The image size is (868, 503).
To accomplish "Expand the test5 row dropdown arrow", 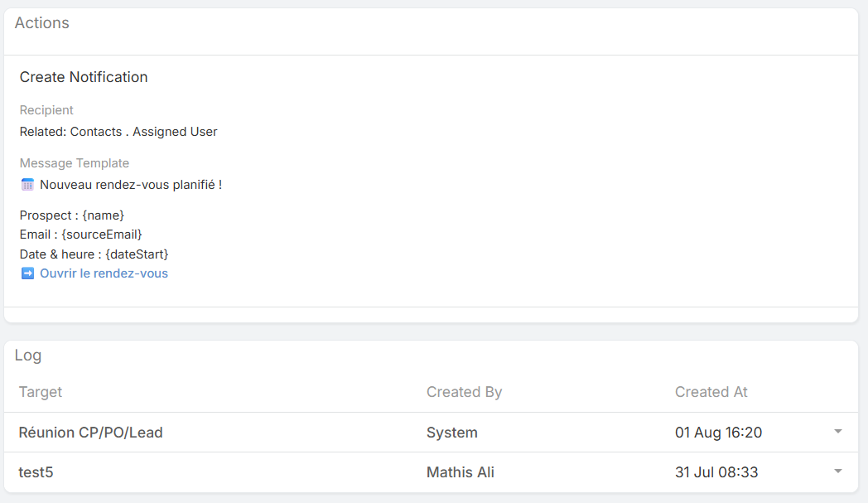I will [x=837, y=472].
